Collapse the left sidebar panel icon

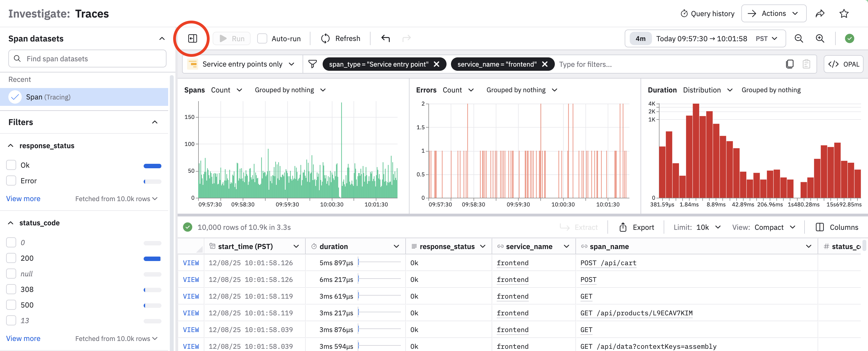coord(192,38)
